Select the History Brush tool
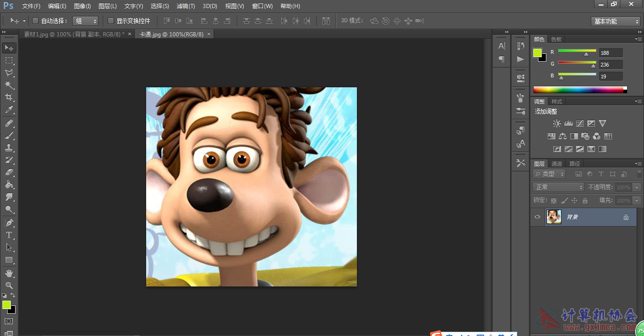The width and height of the screenshot is (644, 336). 9,160
